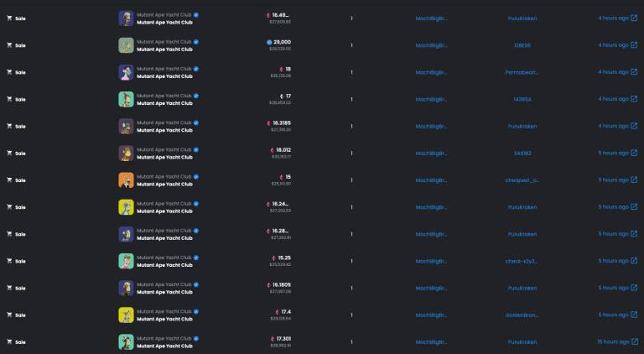Open external link icon for check-s2y2 sale
Viewport: 644px width, 354px height.
634,261
